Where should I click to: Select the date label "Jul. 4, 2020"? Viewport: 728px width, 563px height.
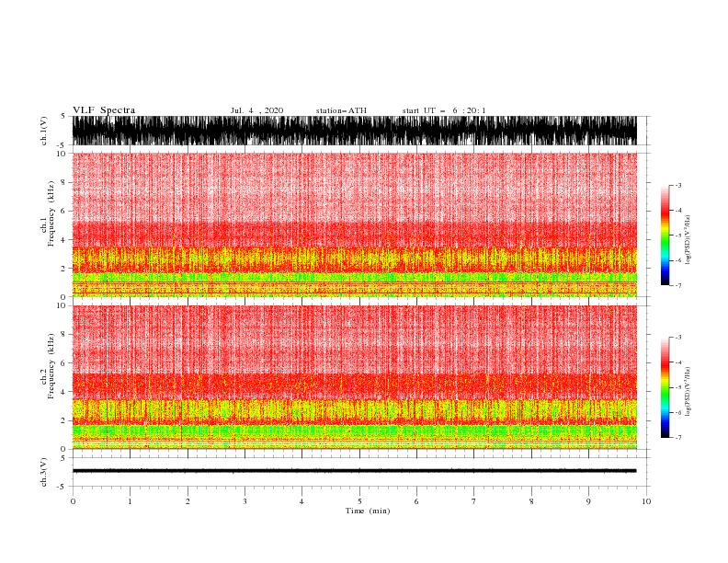256,110
